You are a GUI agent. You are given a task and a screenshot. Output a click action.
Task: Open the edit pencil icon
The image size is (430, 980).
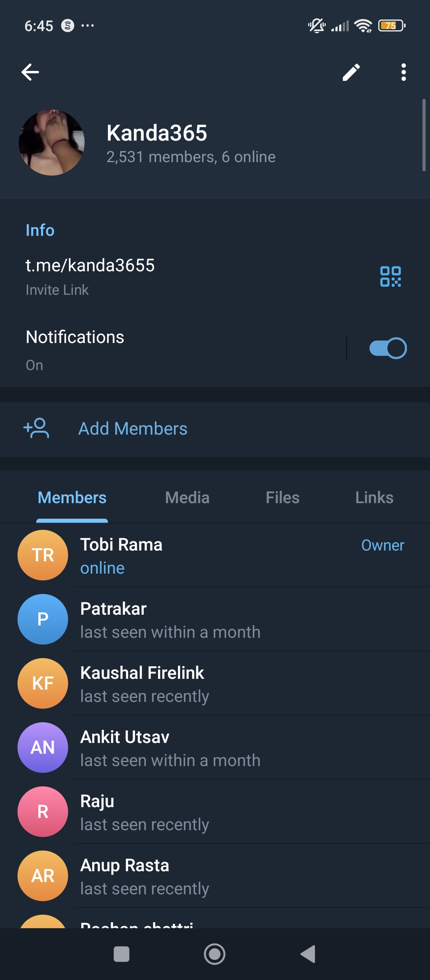(x=351, y=72)
